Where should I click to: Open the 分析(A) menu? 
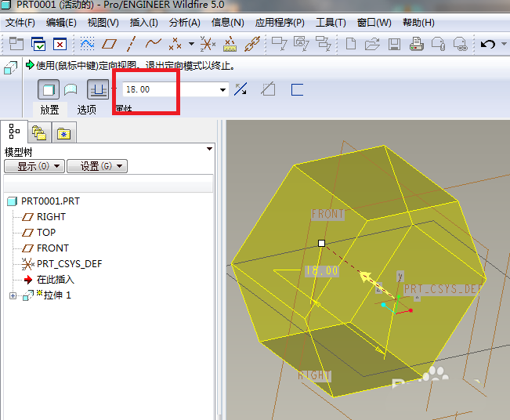tap(184, 23)
